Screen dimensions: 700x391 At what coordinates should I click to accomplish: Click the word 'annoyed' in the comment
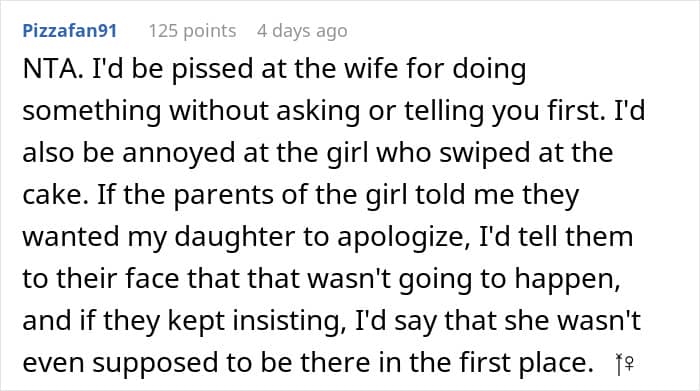[x=179, y=154]
